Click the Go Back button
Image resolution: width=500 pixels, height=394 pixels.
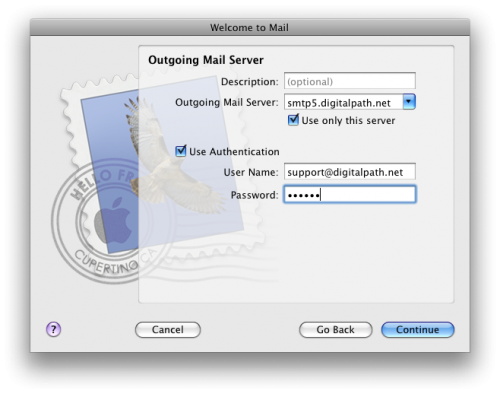[x=335, y=330]
